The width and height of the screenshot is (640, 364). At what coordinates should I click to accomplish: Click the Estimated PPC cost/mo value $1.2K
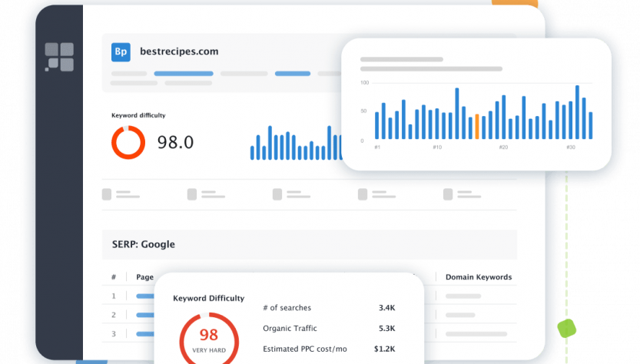click(384, 349)
